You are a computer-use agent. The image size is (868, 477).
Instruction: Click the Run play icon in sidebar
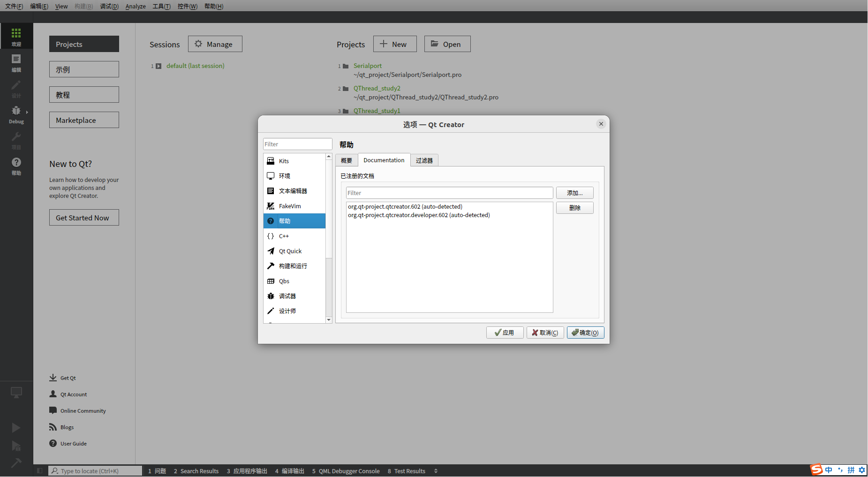16,428
